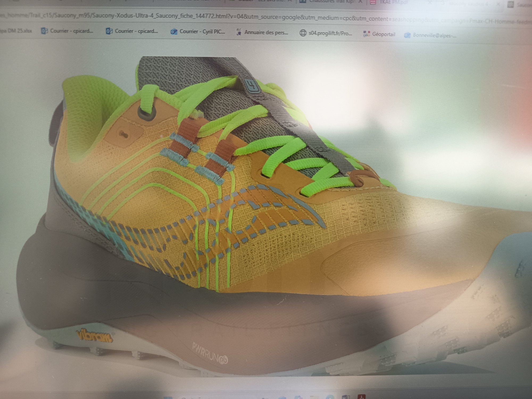Click the Outlook icon of first Courrier bookmark

point(44,31)
